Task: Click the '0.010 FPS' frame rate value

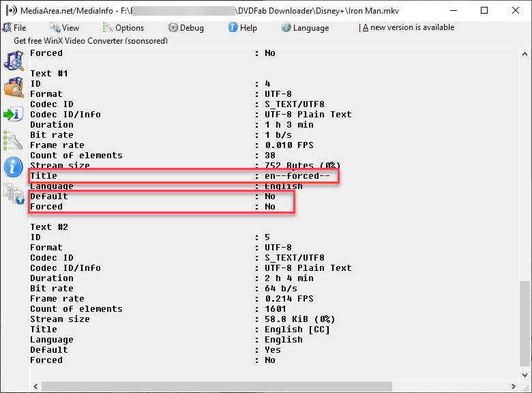Action: (x=289, y=145)
